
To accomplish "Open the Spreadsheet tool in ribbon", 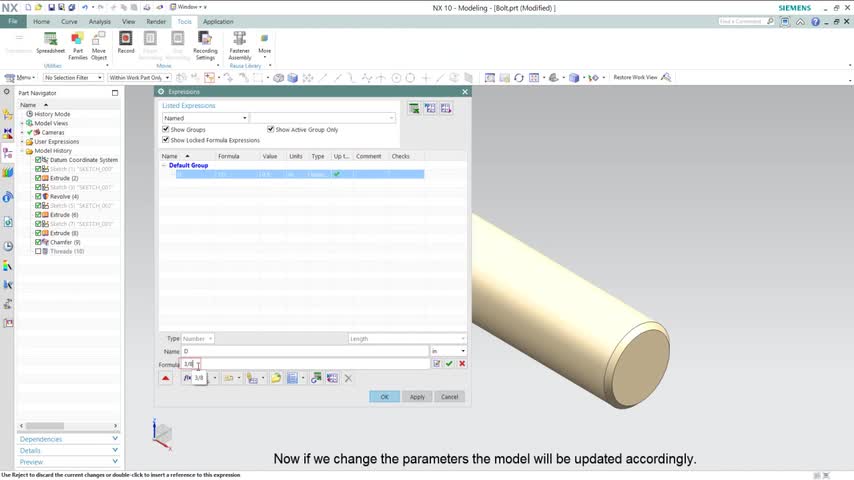I will click(50, 42).
